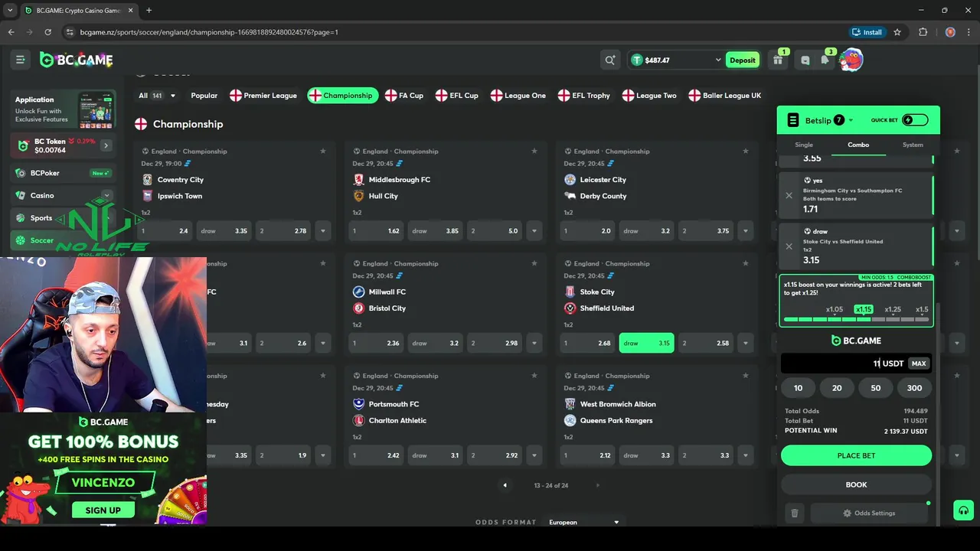This screenshot has width=980, height=551.
Task: Open the live support headset icon
Action: (x=963, y=510)
